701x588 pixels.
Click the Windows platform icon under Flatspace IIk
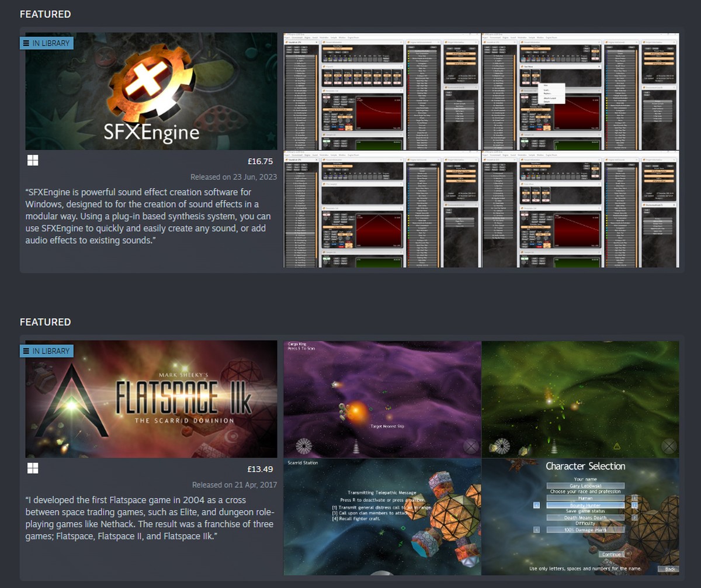tap(33, 469)
